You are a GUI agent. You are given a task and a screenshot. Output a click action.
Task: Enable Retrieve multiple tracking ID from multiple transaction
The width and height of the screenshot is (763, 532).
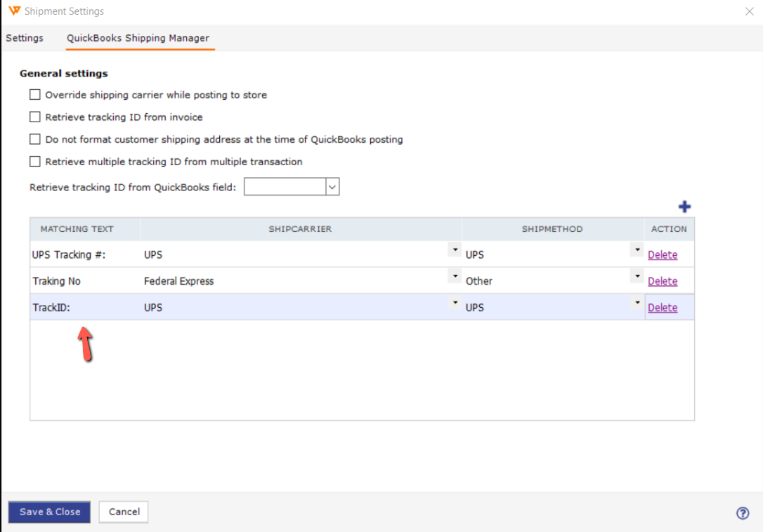(x=34, y=162)
